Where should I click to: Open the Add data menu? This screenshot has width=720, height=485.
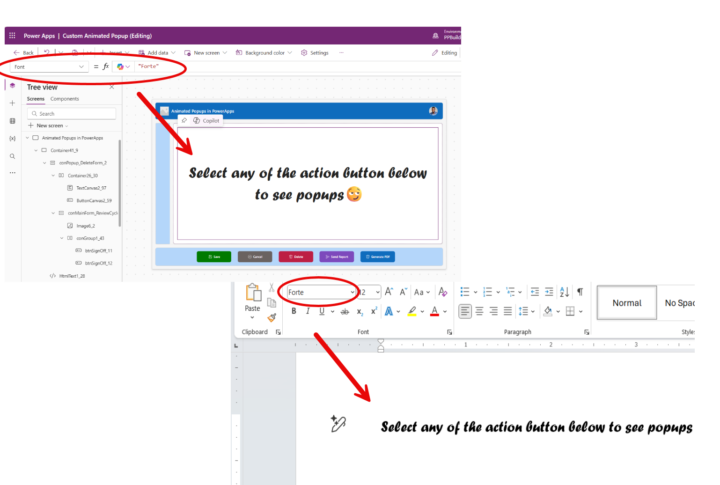(x=157, y=53)
